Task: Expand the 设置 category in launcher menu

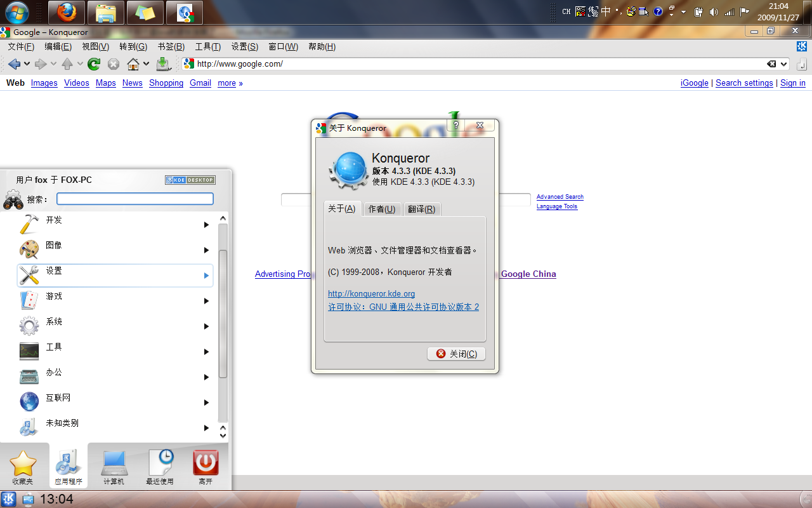Action: [x=115, y=275]
